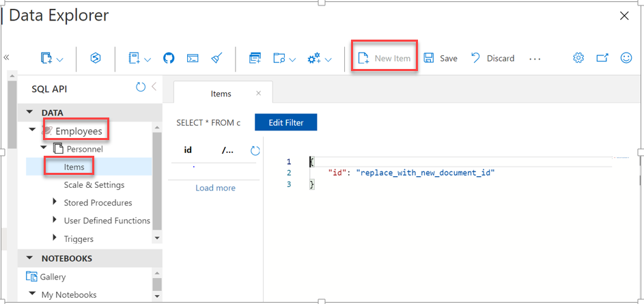
Task: Open the settings gear icon
Action: 578,58
